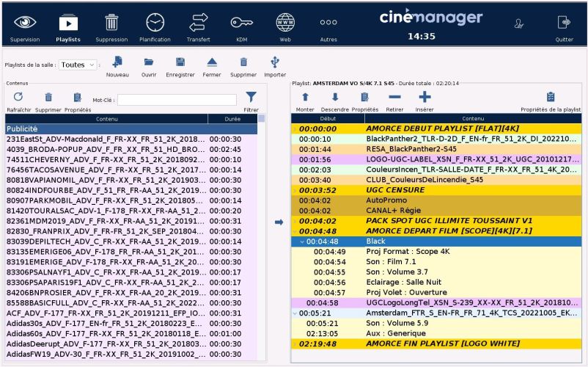Select the CANAL+ Régie playlist row
The width and height of the screenshot is (588, 367).
pyautogui.click(x=436, y=211)
